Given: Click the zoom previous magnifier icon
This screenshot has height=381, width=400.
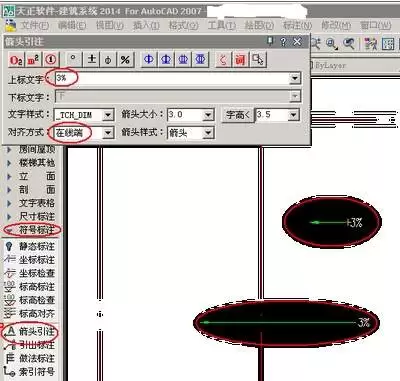Looking at the screenshot, I should click(349, 44).
